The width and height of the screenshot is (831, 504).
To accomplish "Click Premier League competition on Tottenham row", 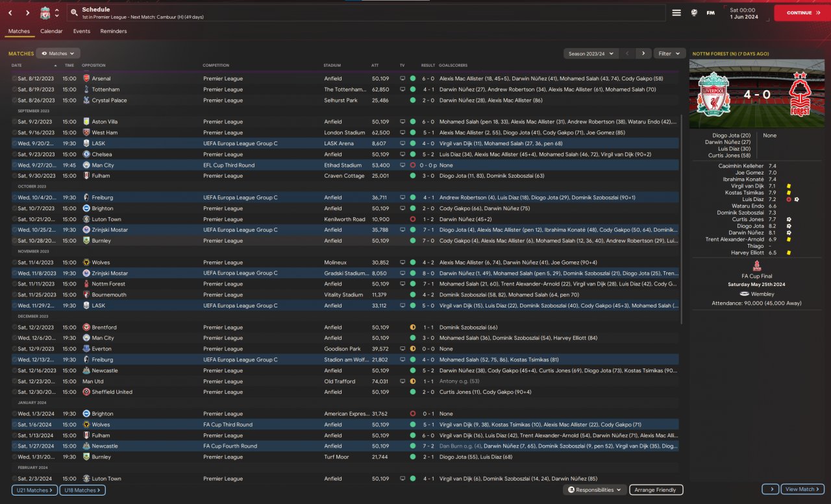I will pos(223,90).
